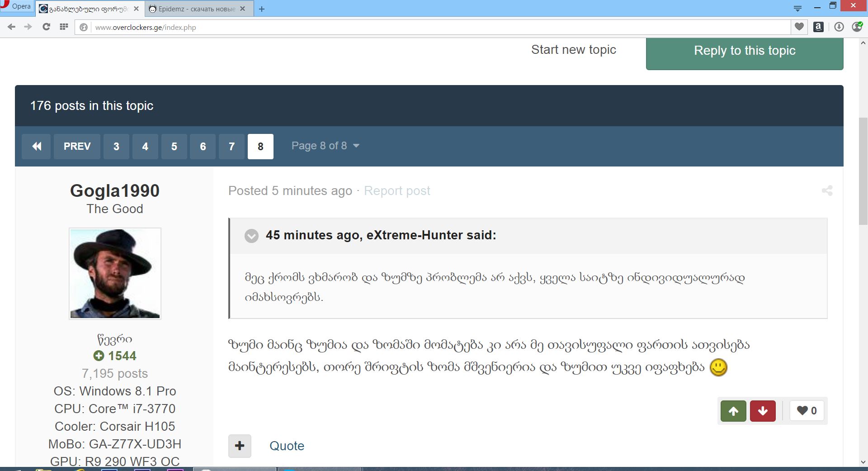Open Gogla1990's avatar image
The image size is (868, 471).
pyautogui.click(x=115, y=274)
